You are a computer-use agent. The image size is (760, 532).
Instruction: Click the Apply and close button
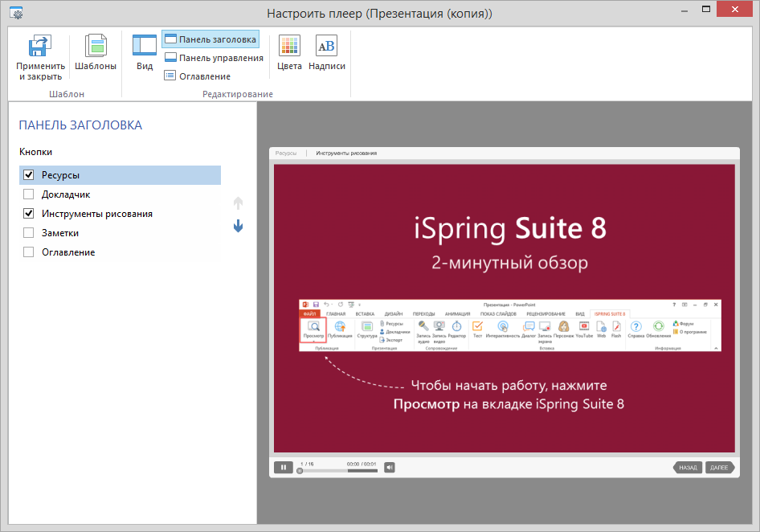(x=40, y=57)
